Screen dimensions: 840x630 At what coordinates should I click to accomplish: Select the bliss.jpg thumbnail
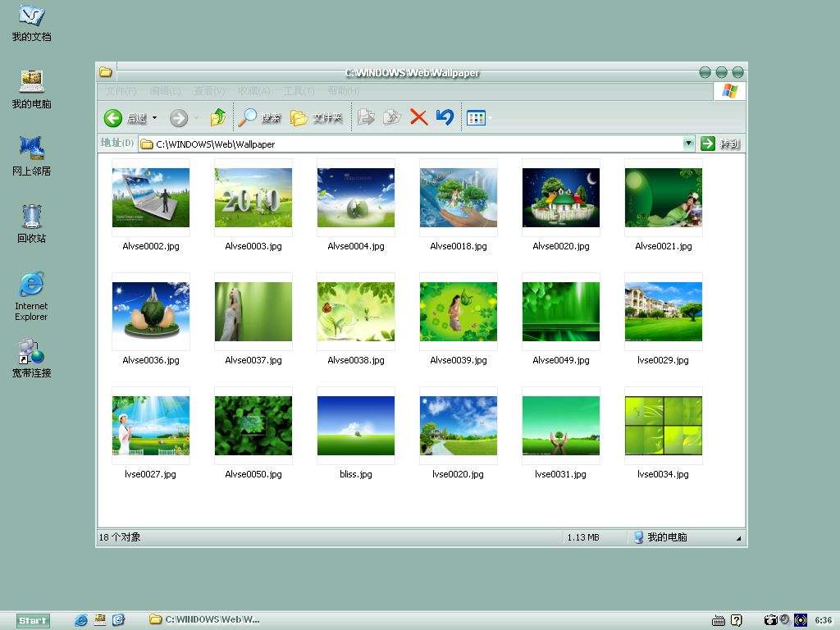[356, 426]
